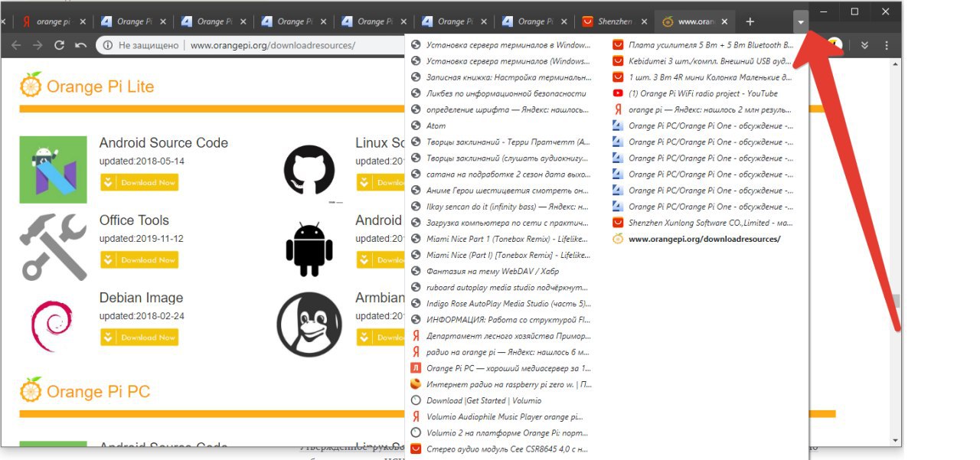The image size is (980, 460).
Task: Click the Debian swirl logo
Action: [53, 325]
